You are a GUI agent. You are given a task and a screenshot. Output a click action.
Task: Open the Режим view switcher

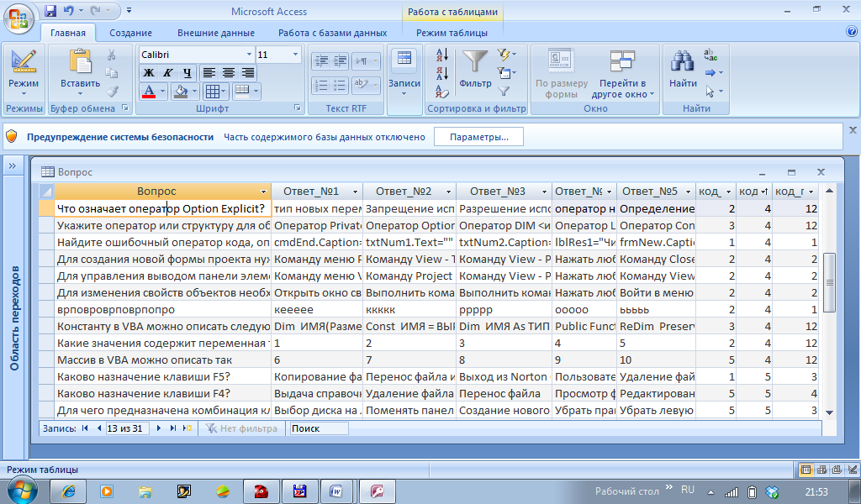point(24,73)
